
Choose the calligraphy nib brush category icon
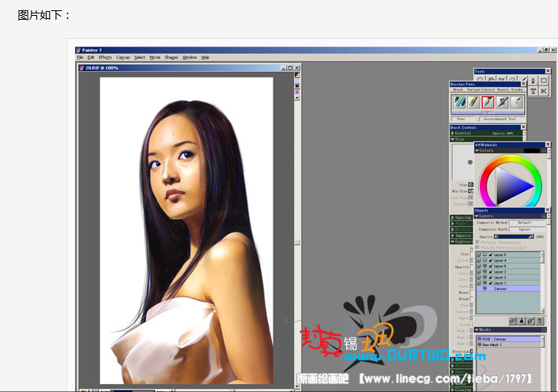[x=502, y=103]
